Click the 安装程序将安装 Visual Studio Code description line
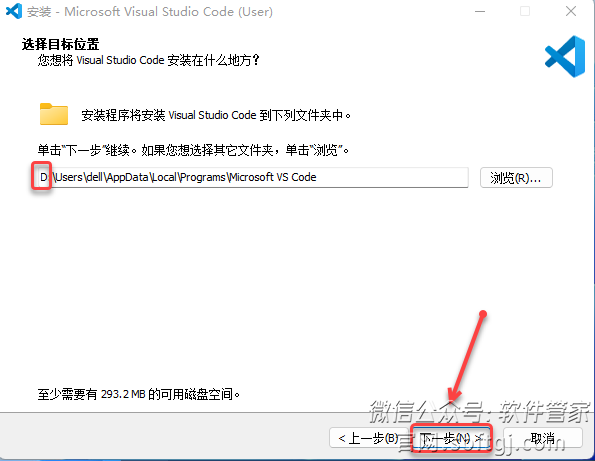 216,115
